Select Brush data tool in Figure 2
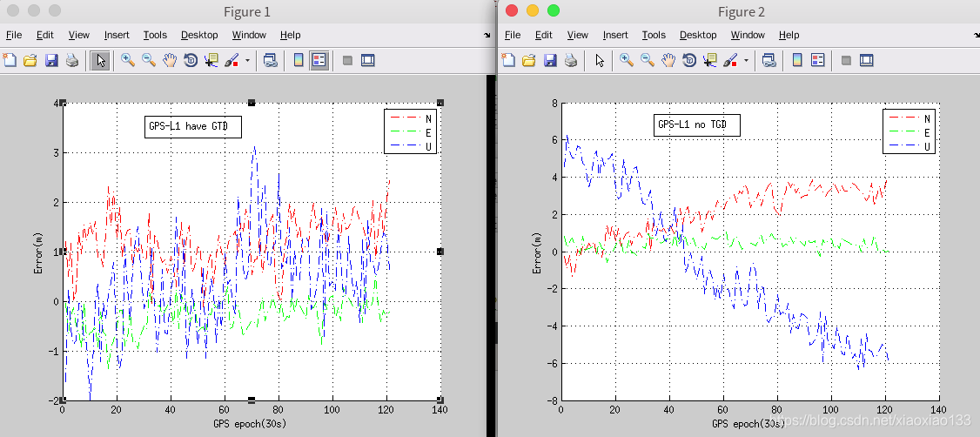Image resolution: width=980 pixels, height=437 pixels. (730, 60)
